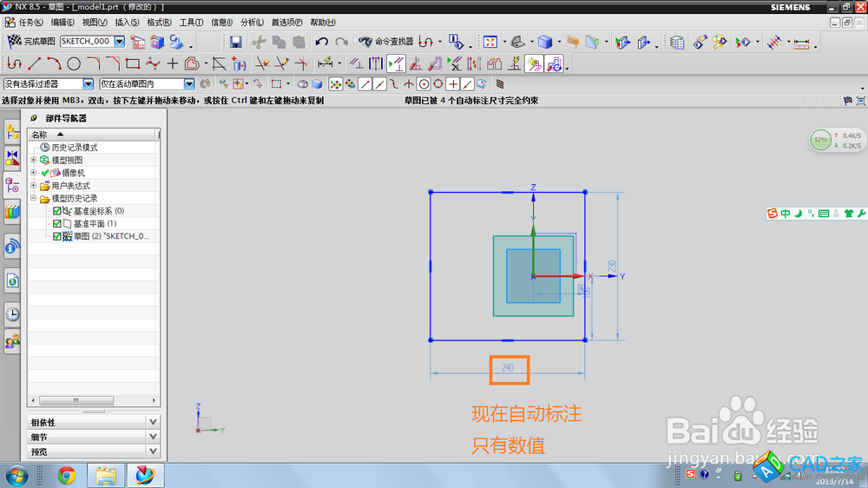Select the Point (plus) sketch tool
Image resolution: width=868 pixels, height=488 pixels.
click(x=172, y=64)
